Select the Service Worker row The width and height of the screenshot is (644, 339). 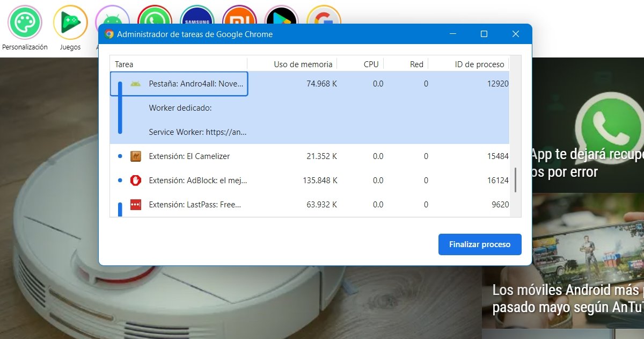pos(310,132)
